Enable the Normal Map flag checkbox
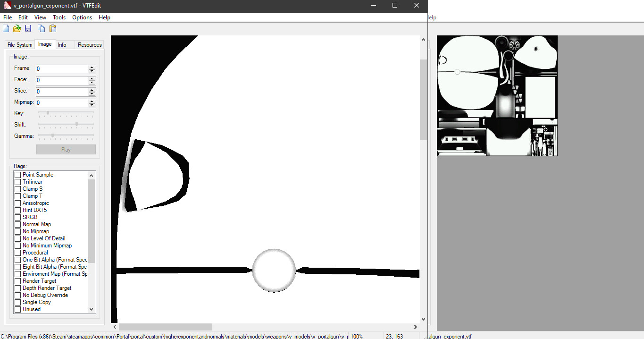 [18, 224]
